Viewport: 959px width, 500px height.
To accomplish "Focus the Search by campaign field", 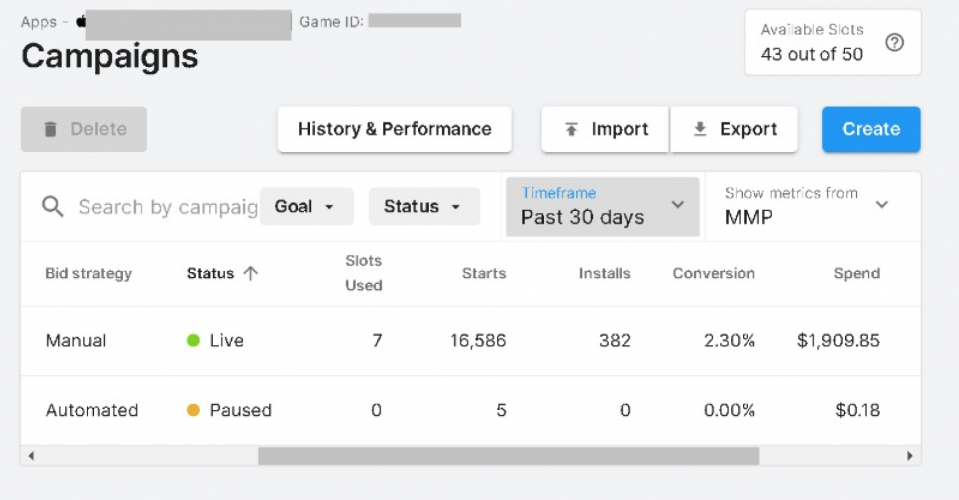I will click(x=167, y=207).
